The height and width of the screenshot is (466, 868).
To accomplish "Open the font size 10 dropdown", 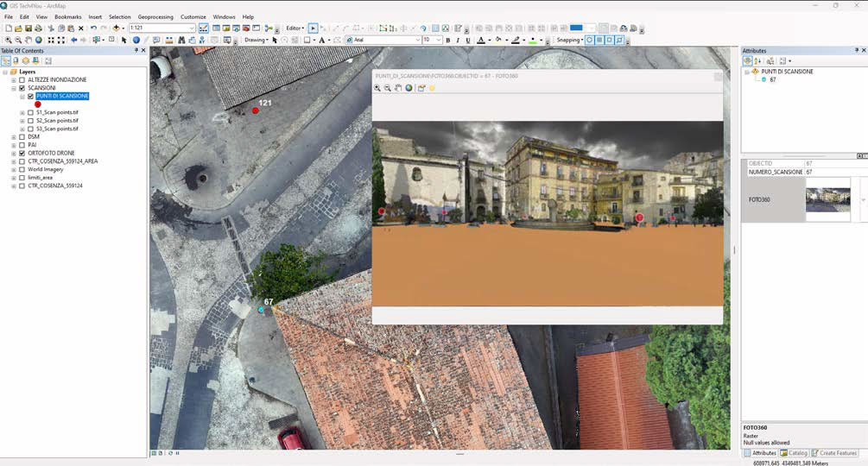I will 439,41.
